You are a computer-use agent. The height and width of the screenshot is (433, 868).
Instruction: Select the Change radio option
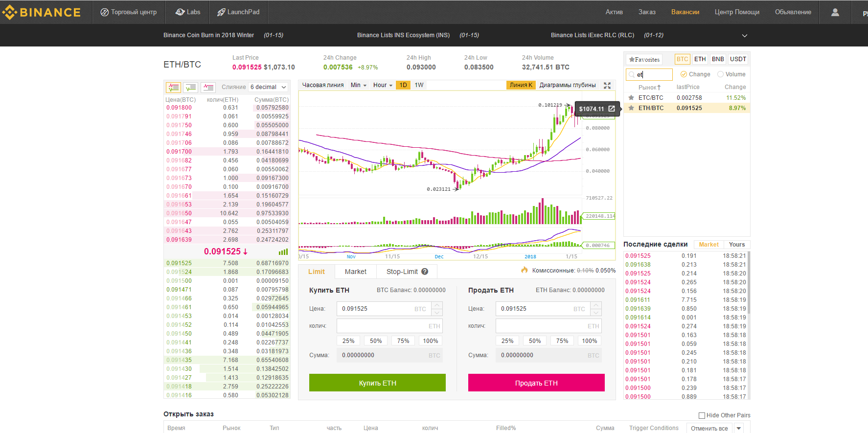pos(684,74)
